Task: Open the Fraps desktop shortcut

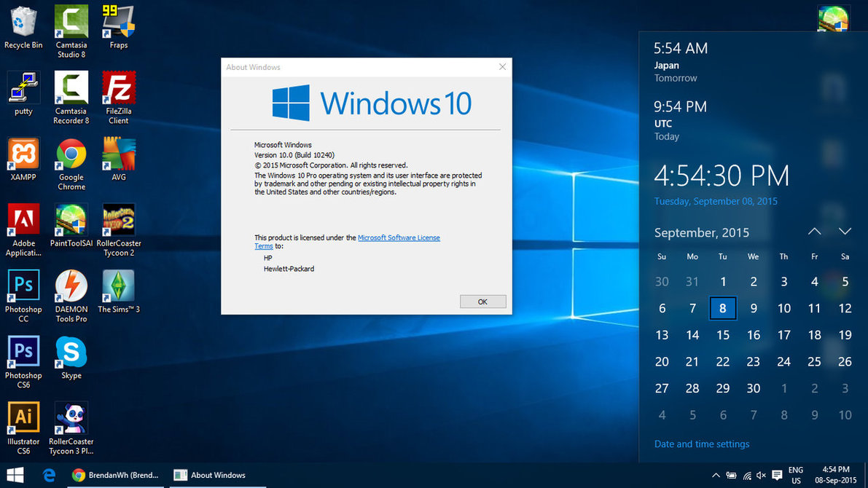Action: pyautogui.click(x=119, y=27)
